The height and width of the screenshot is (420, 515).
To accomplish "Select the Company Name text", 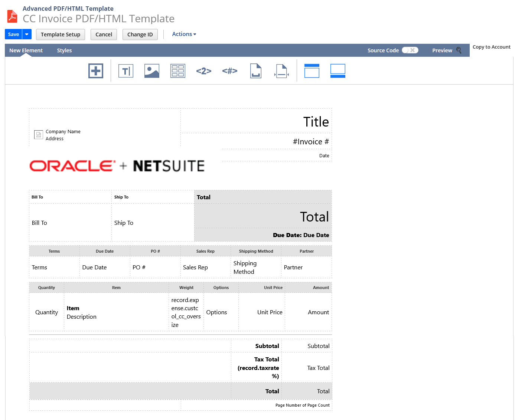I will (63, 132).
